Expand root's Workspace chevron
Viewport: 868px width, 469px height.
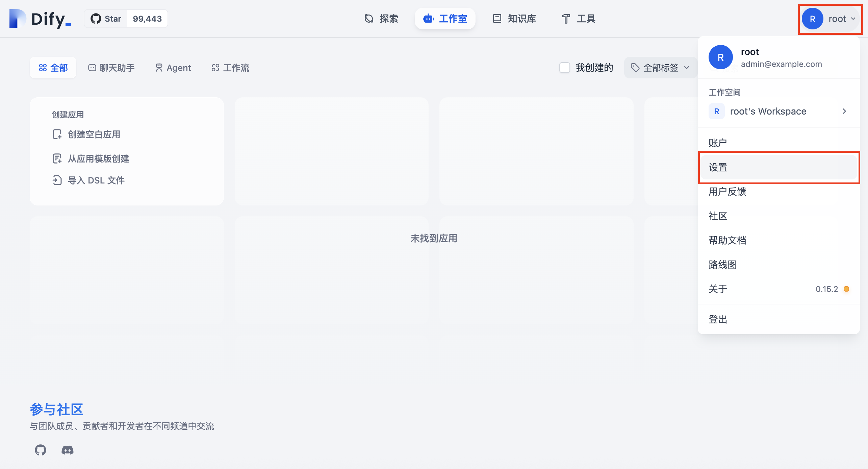(844, 111)
